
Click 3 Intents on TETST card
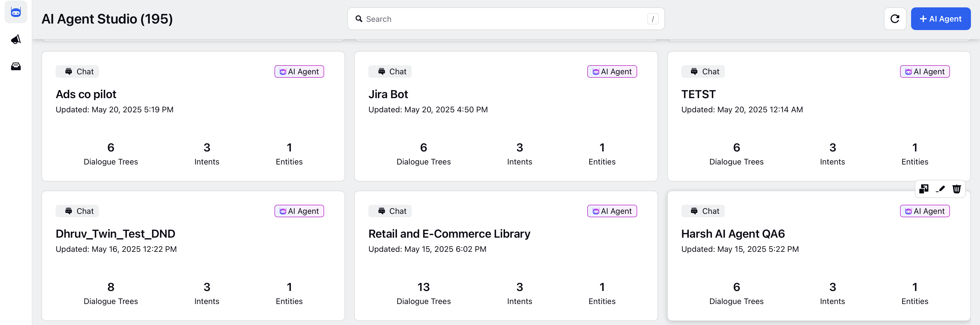tap(832, 154)
